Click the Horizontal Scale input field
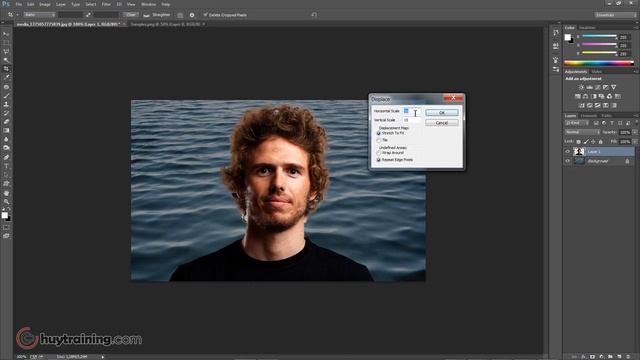This screenshot has width=640, height=360. pyautogui.click(x=411, y=111)
